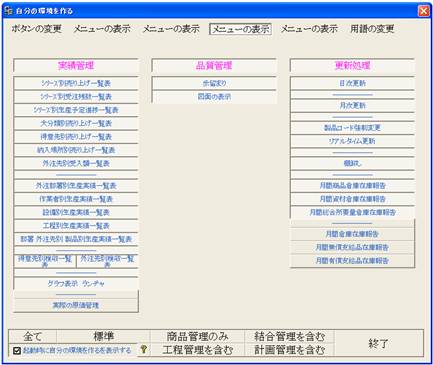The width and height of the screenshot is (433, 365).
Task: Click the key icon beside the startup checkbox
Action: 144,349
